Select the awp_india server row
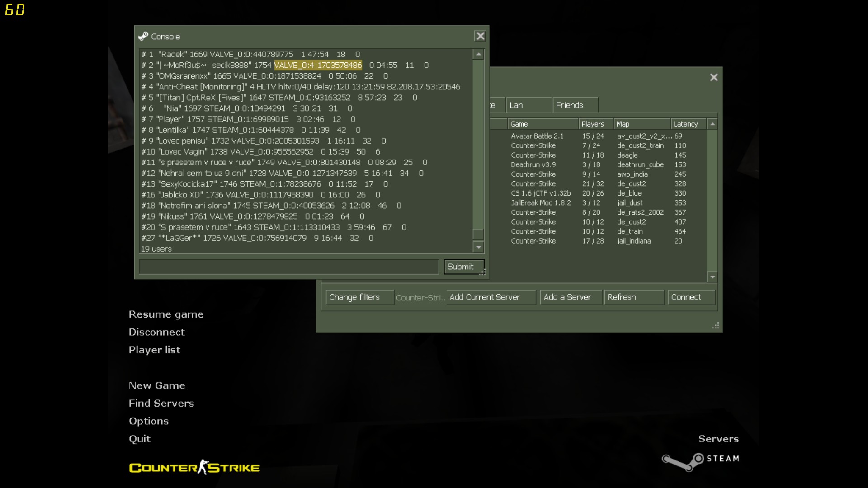The image size is (868, 488). (x=598, y=174)
